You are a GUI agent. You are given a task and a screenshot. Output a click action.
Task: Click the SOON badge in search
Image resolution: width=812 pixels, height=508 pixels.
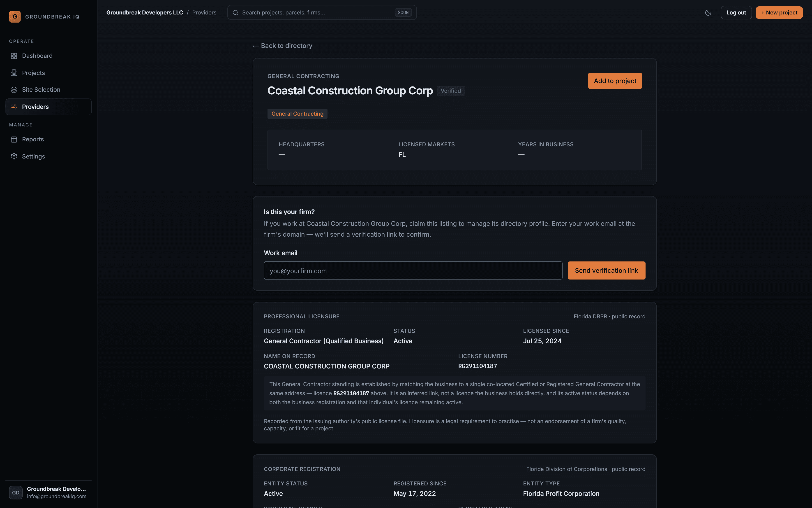[x=403, y=12]
